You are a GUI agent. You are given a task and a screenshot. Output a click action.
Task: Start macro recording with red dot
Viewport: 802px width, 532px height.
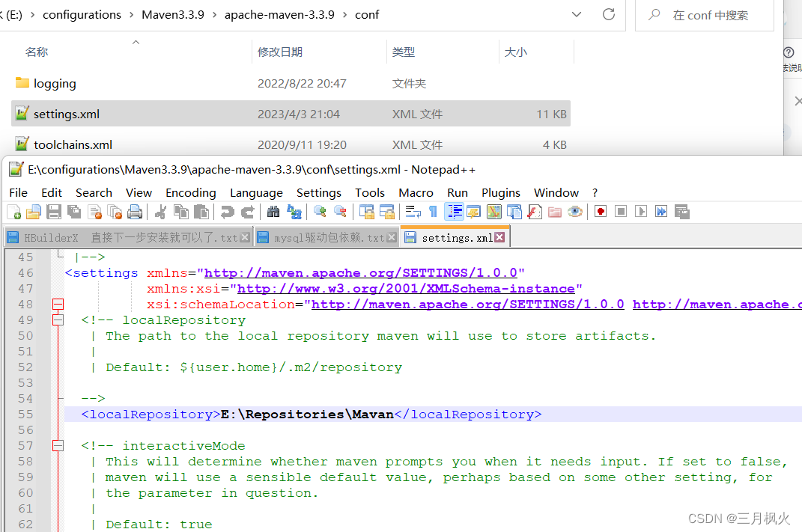pyautogui.click(x=601, y=212)
